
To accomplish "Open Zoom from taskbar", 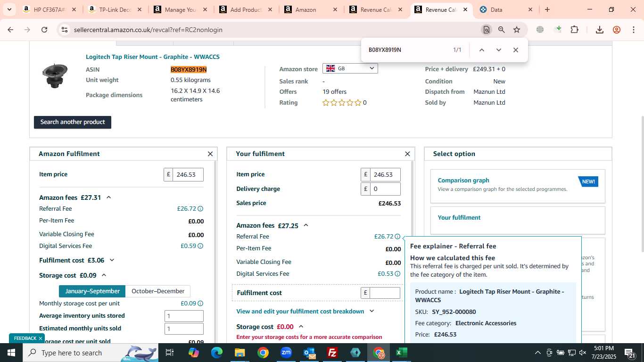I will tap(286, 353).
